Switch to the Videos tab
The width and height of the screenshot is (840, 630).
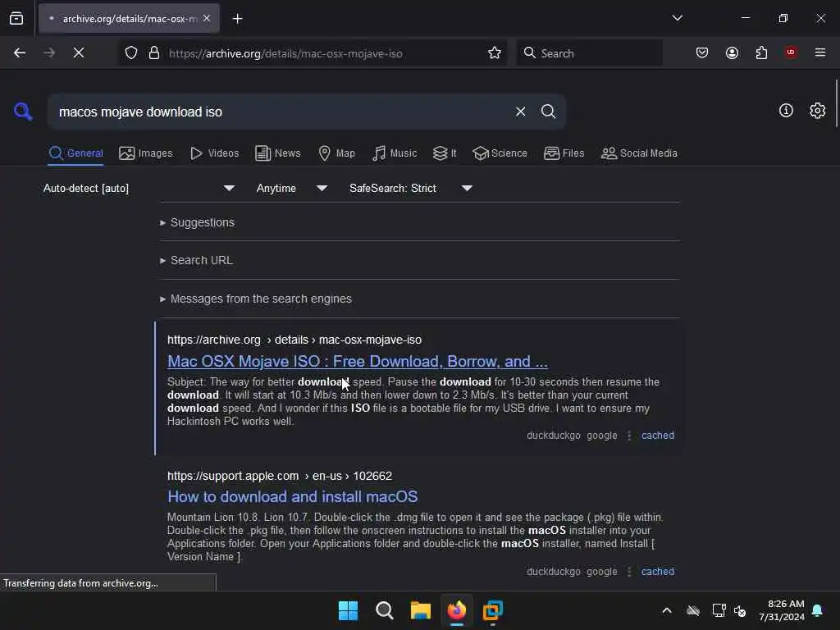coord(214,153)
